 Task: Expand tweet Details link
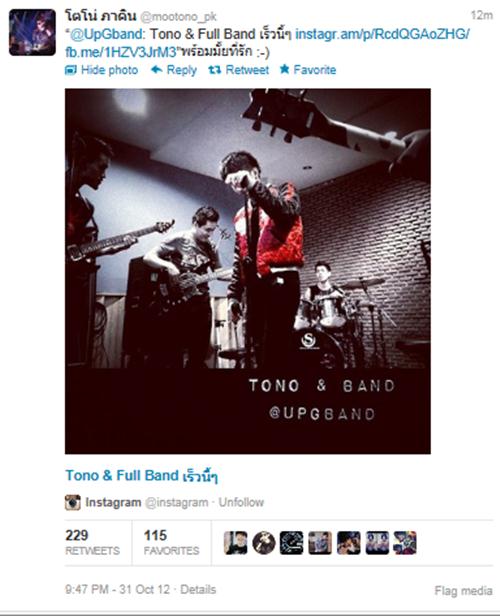[198, 589]
